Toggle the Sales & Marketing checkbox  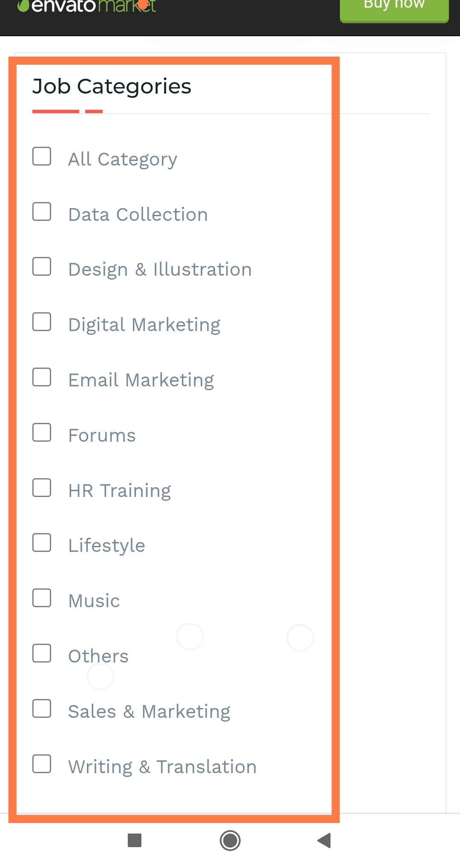[42, 708]
